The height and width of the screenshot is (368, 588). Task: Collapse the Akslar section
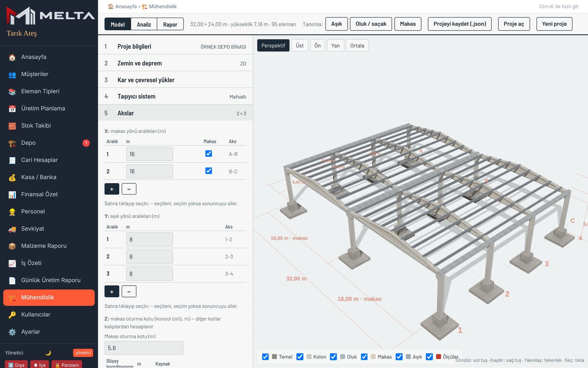tap(175, 113)
